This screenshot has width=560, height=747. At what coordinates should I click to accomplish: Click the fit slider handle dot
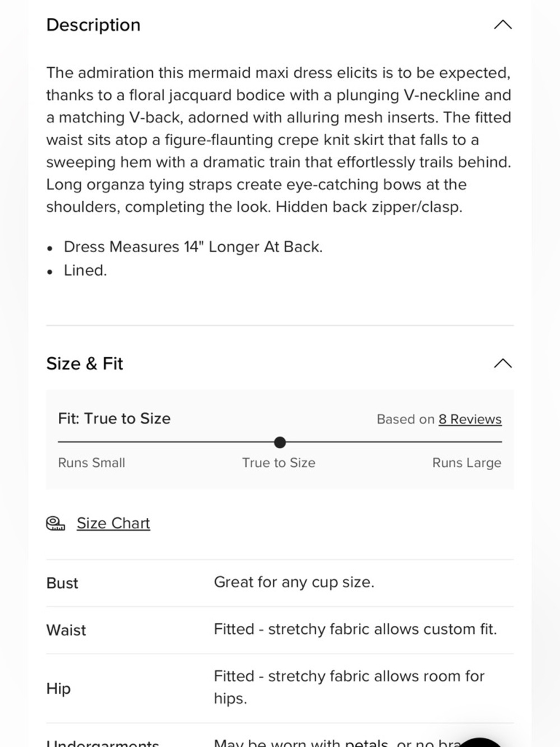pos(280,442)
